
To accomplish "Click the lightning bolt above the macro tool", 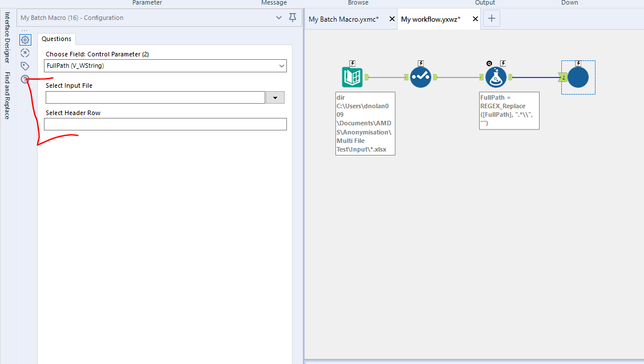I will tap(579, 63).
